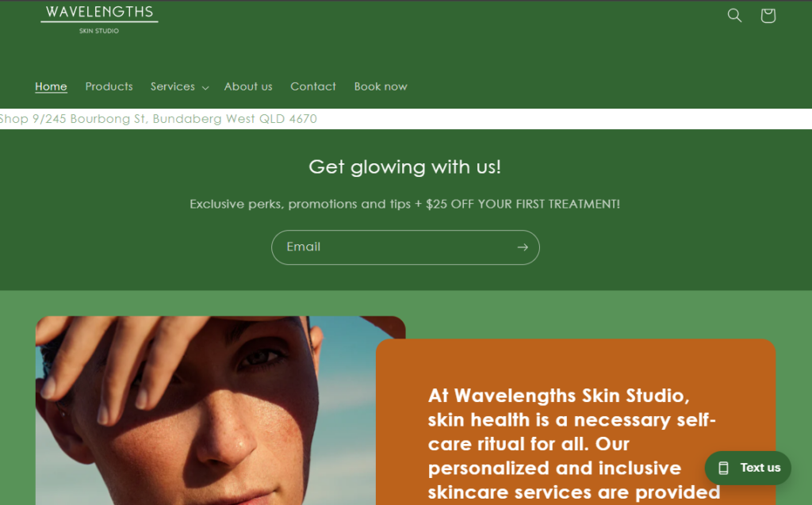Go to the Home page link

(x=51, y=86)
